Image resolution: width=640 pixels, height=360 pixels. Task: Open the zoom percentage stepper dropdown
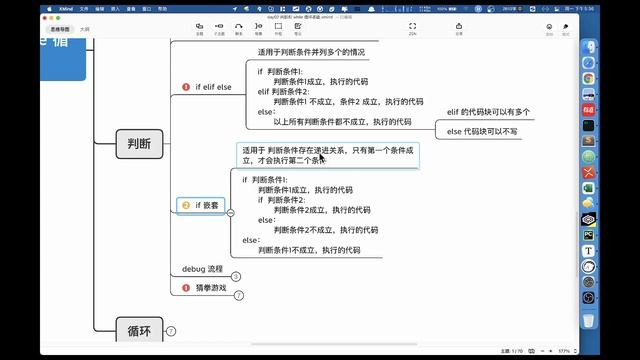coord(575,351)
